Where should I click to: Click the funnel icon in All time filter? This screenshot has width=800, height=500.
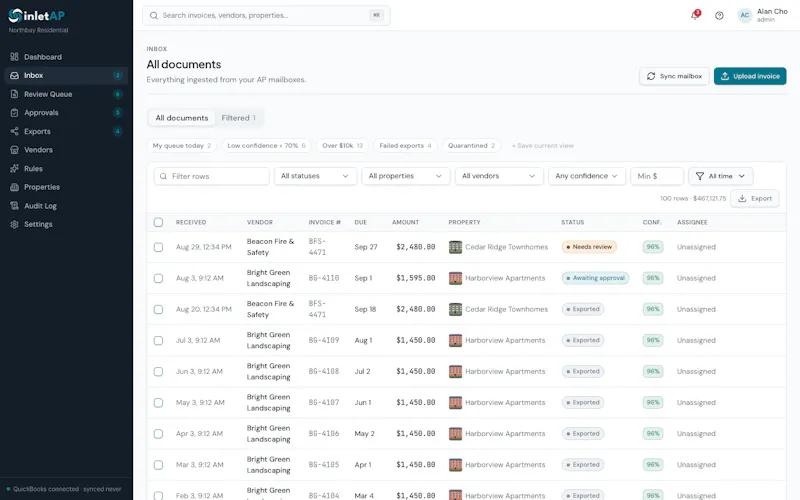pyautogui.click(x=700, y=176)
